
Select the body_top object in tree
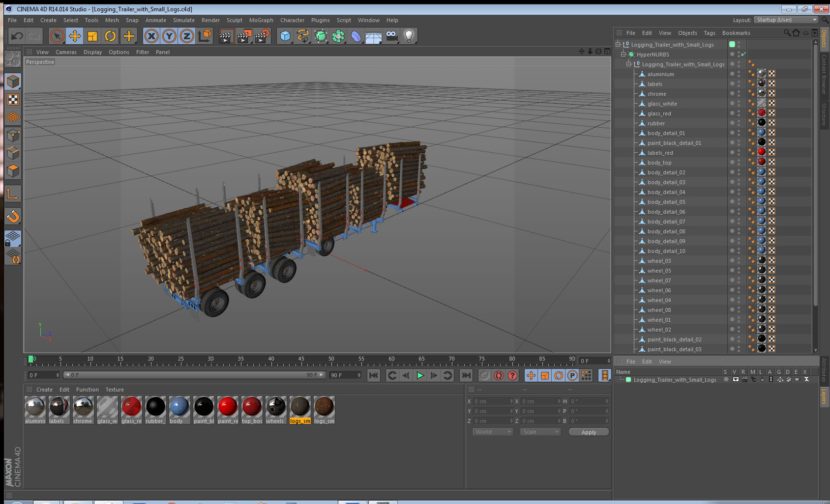coord(659,163)
